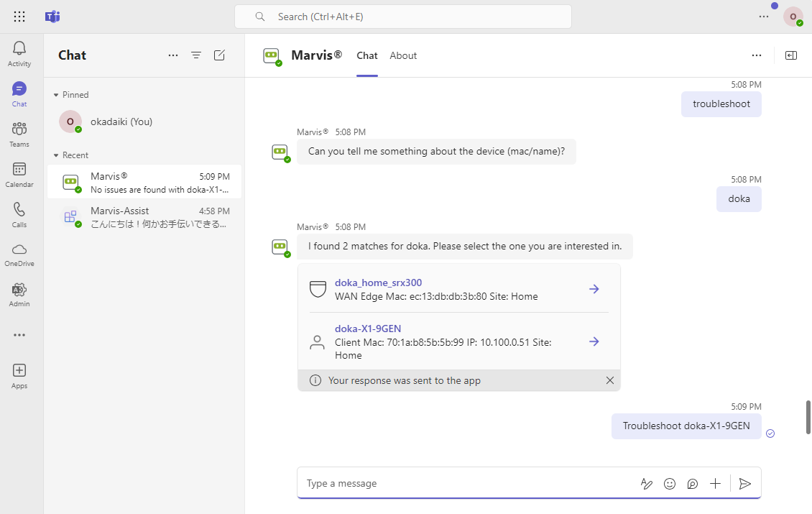Image resolution: width=812 pixels, height=514 pixels.
Task: Click the send message arrow
Action: [745, 484]
